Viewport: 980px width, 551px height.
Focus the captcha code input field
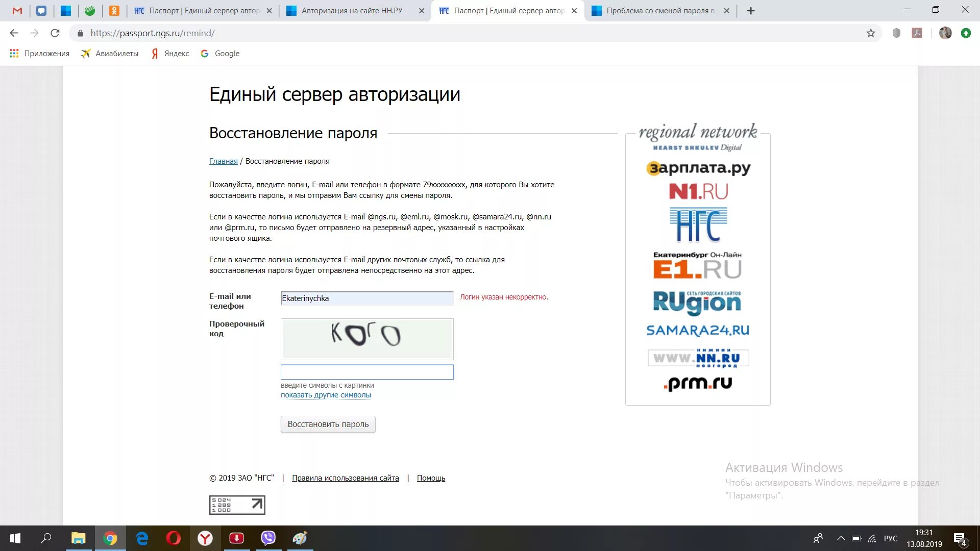367,372
